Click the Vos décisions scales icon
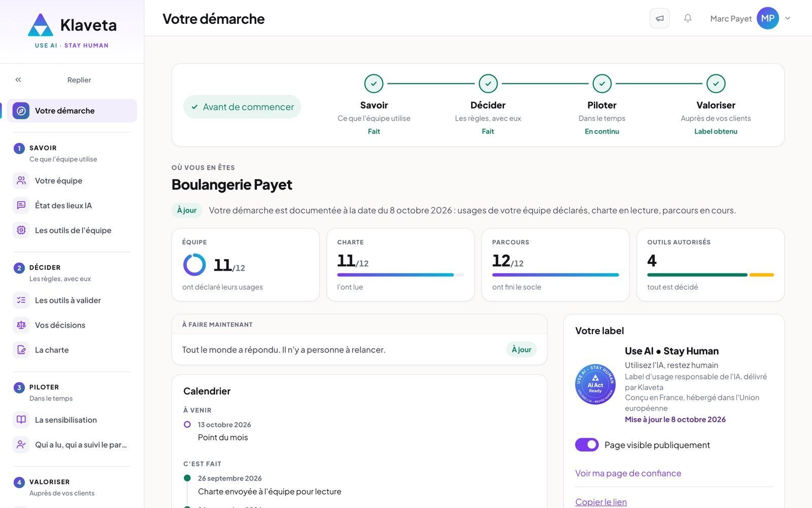This screenshot has height=508, width=812. click(x=21, y=325)
